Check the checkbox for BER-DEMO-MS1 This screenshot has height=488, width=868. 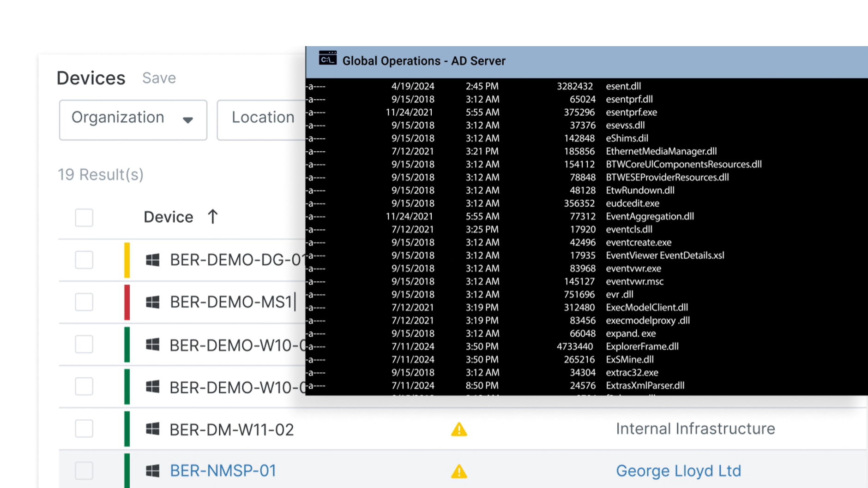[x=84, y=302]
